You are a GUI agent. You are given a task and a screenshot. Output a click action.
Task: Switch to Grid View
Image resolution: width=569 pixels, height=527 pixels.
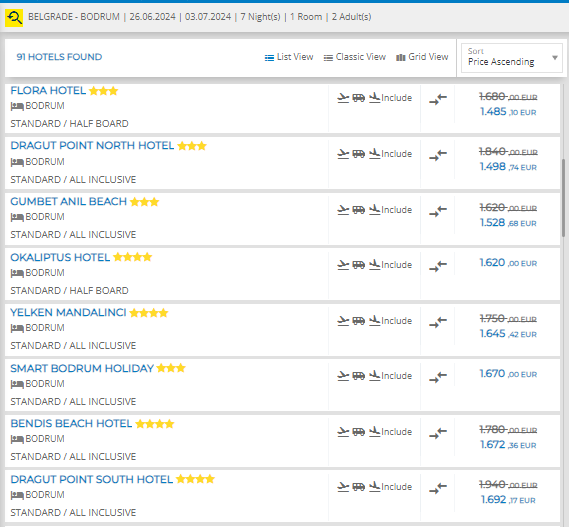pyautogui.click(x=422, y=57)
